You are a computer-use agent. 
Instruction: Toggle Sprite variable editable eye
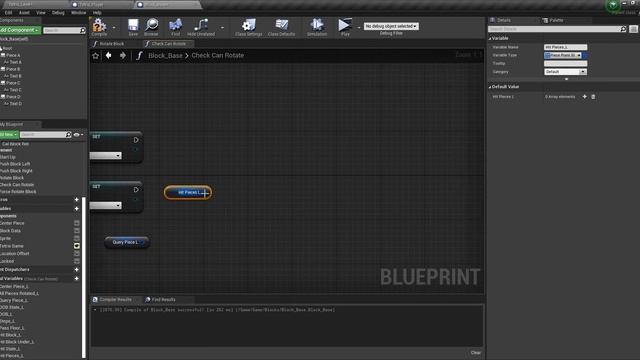(x=77, y=238)
